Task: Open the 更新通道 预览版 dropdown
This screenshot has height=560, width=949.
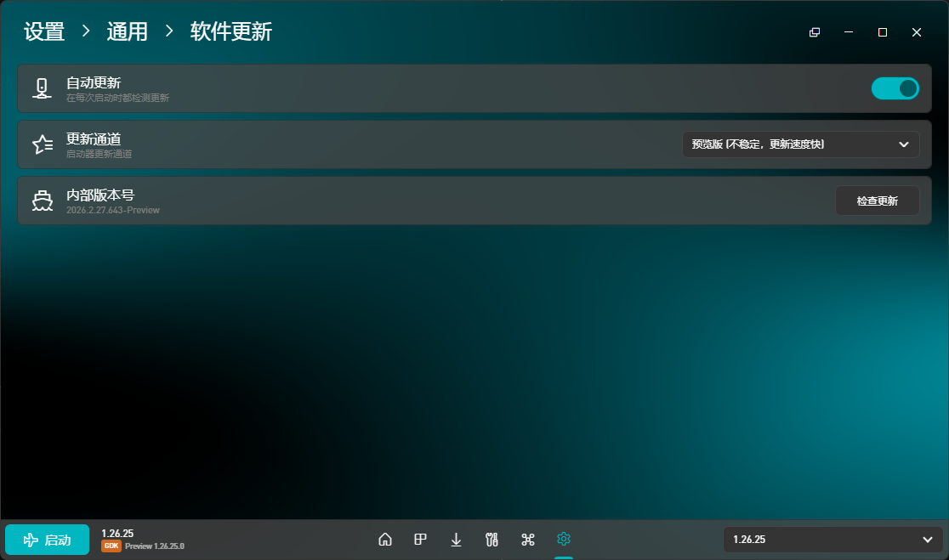Action: [x=800, y=144]
